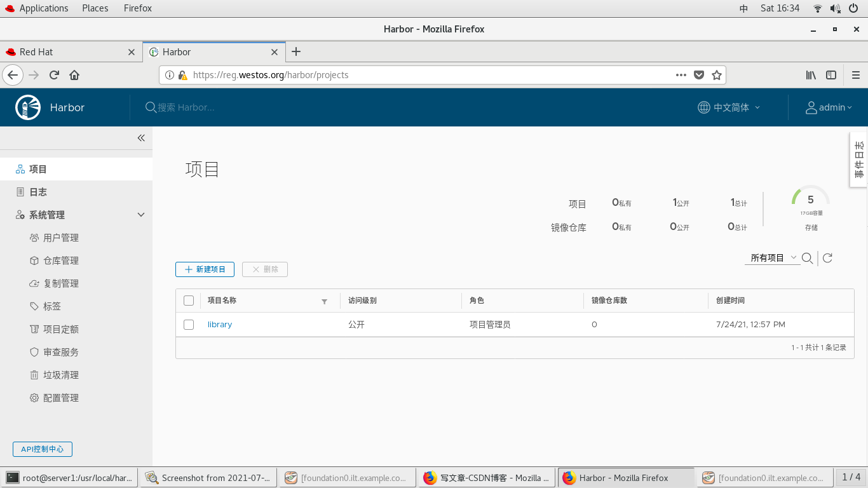Open a new browser tab
Screen dimensions: 868x488
295,52
